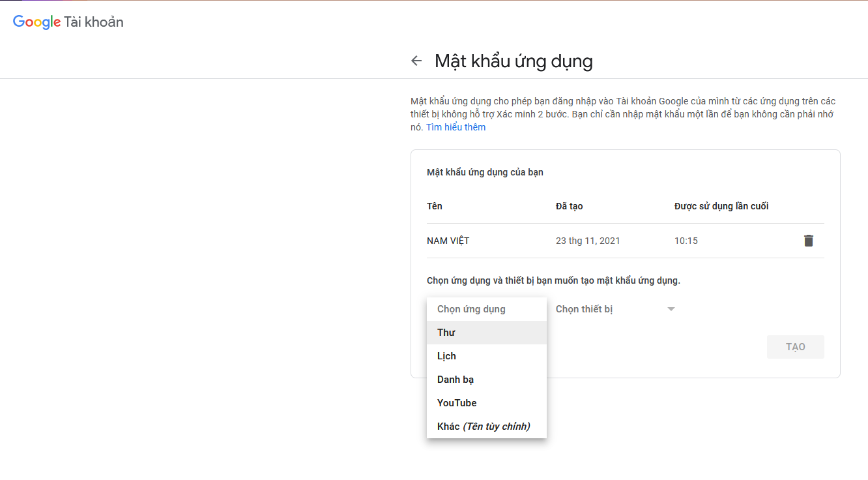Open the Tìm hiểu thêm link
Image resolution: width=868 pixels, height=480 pixels.
click(456, 127)
